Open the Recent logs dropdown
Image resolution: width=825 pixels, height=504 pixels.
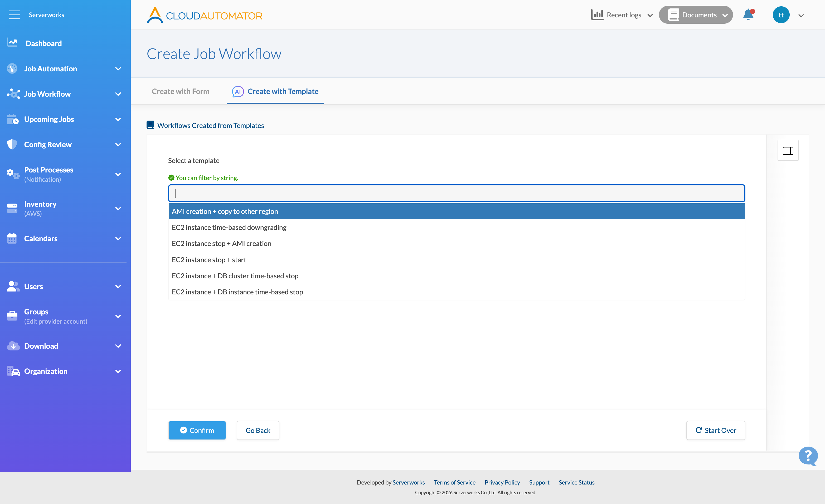click(622, 15)
